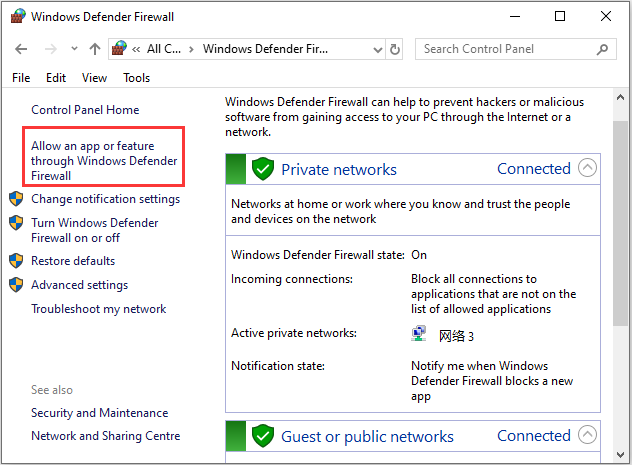This screenshot has width=632, height=465.
Task: Click the vertical scrollbar thumb
Action: click(620, 223)
